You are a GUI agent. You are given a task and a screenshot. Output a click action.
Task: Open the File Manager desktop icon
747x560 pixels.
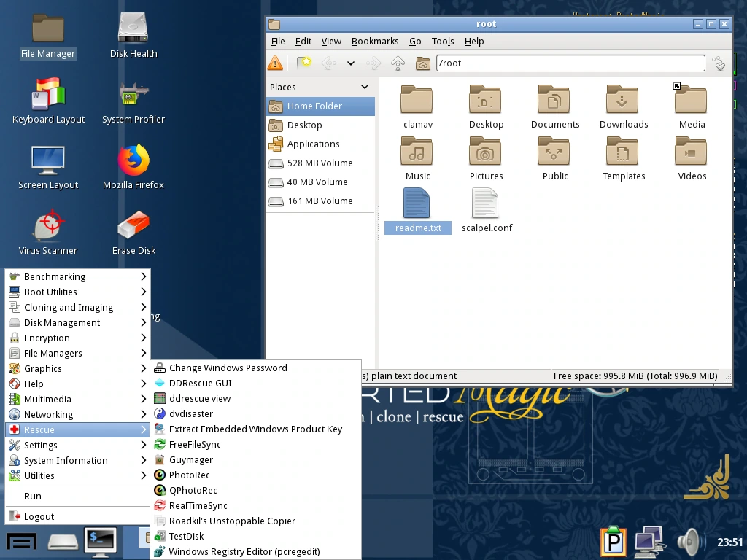click(47, 36)
